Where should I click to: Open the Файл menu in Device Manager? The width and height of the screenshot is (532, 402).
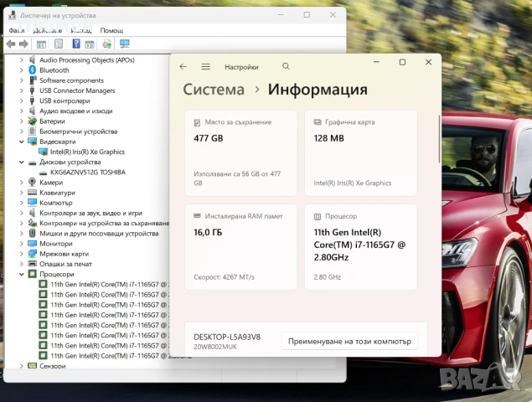pos(17,30)
